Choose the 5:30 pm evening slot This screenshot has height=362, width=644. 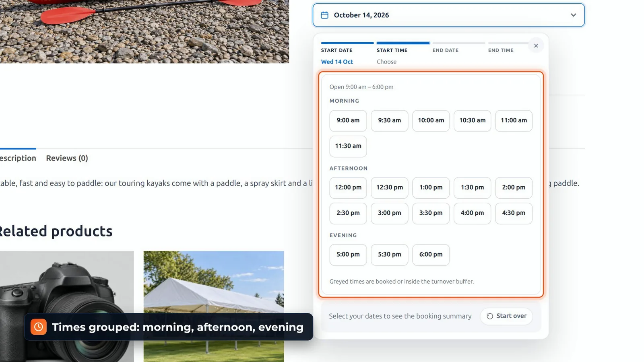tap(390, 255)
